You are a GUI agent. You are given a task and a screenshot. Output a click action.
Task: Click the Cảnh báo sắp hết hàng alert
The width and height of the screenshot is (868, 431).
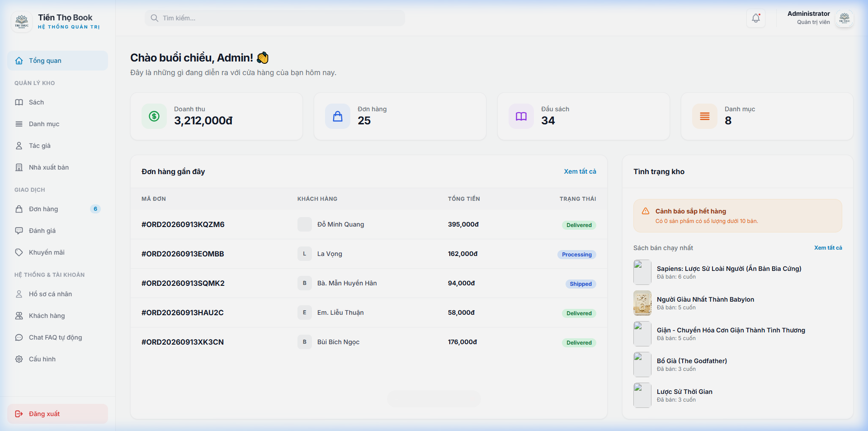click(737, 216)
